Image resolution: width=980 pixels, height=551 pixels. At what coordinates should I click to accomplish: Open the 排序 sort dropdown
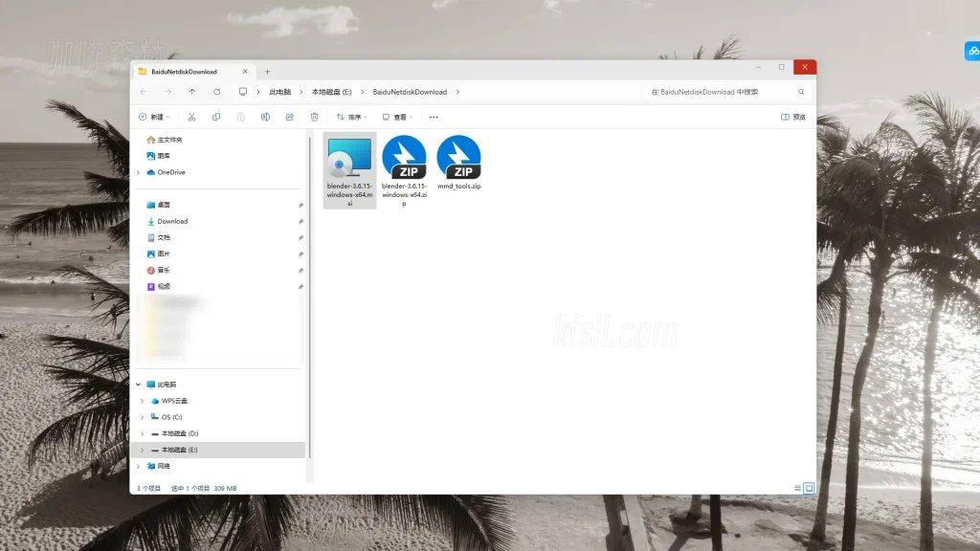pos(350,117)
